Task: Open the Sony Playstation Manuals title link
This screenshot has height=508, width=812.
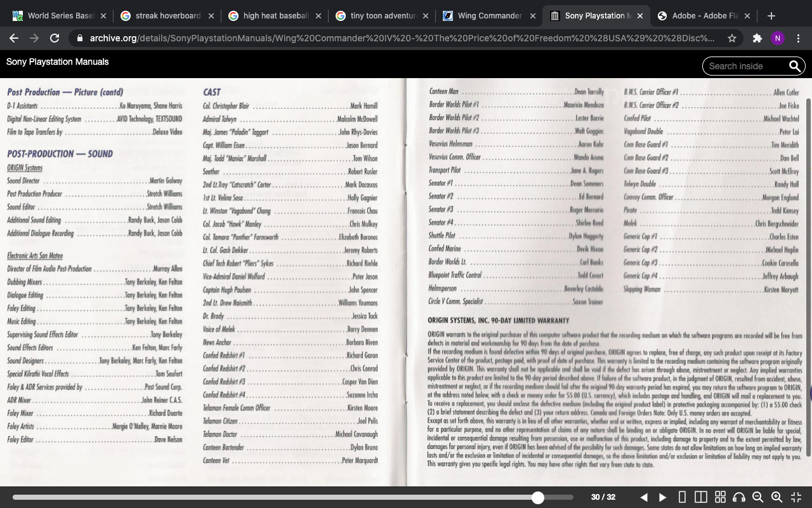Action: [58, 62]
